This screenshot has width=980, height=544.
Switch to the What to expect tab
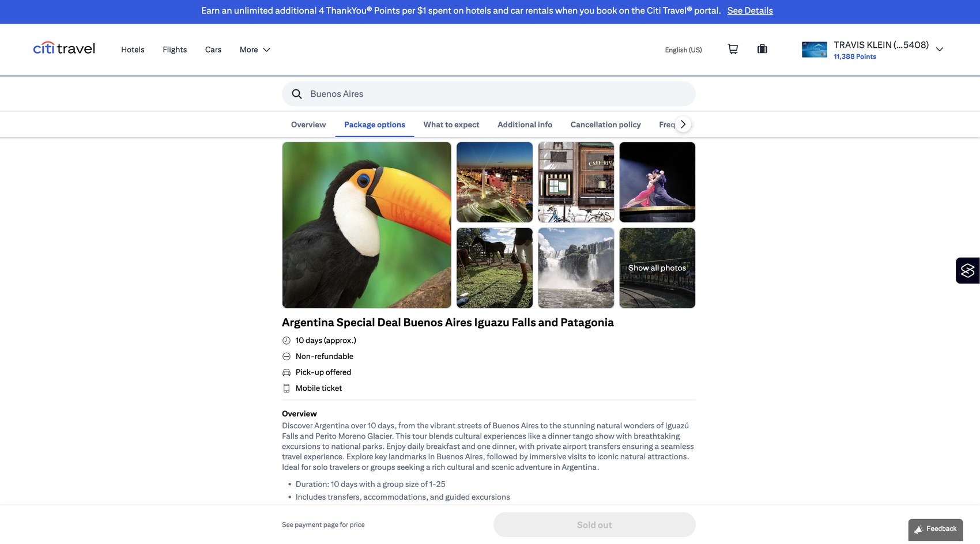pyautogui.click(x=451, y=124)
